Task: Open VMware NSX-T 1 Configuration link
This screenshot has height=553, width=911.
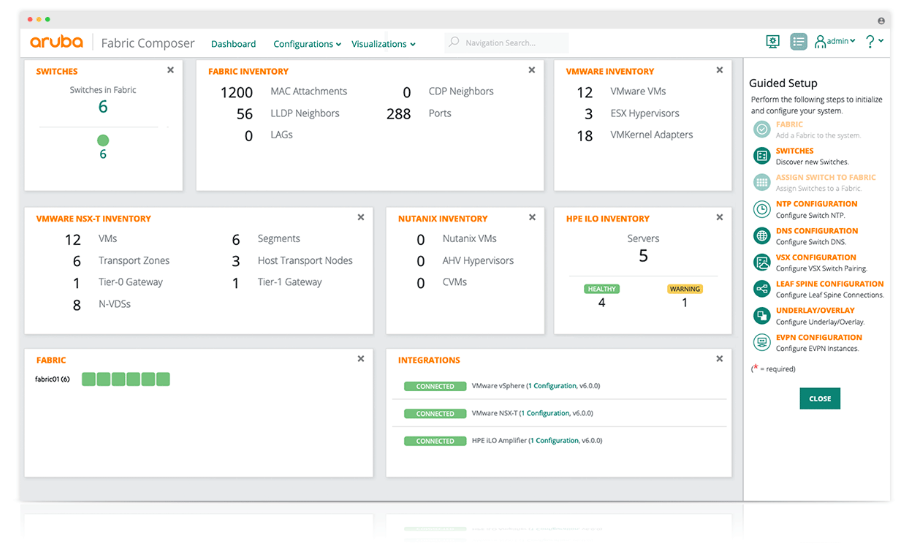Action: coord(545,414)
